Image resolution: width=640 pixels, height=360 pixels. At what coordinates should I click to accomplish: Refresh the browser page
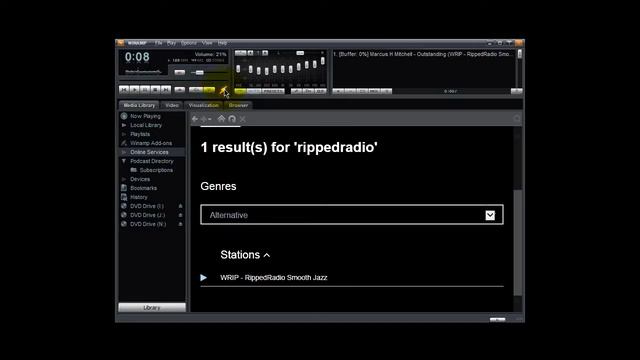point(232,119)
